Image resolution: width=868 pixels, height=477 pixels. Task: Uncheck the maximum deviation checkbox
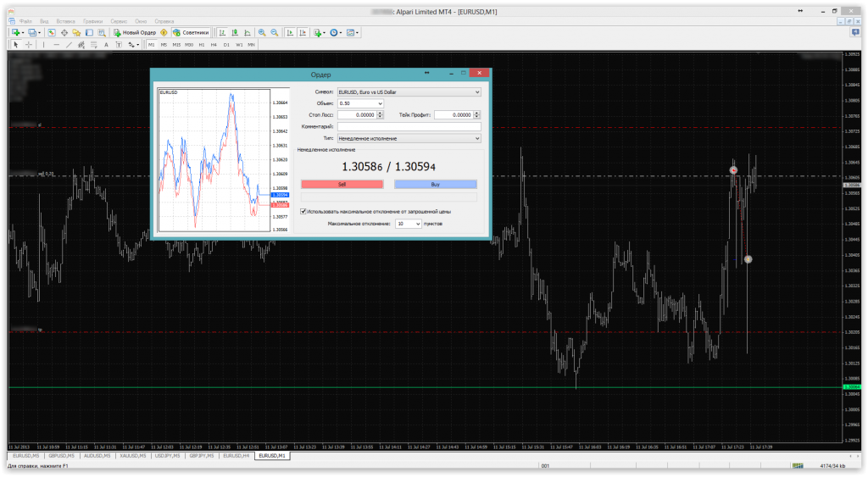coord(304,211)
